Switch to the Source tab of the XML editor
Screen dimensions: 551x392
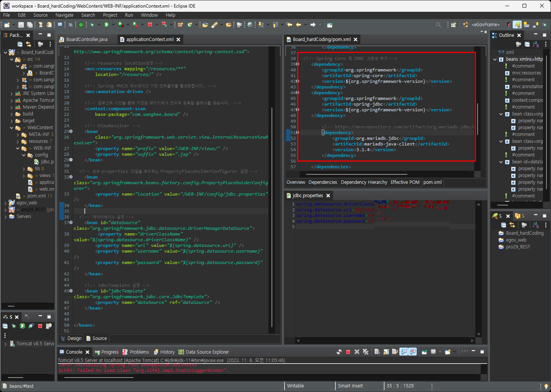coord(97,338)
